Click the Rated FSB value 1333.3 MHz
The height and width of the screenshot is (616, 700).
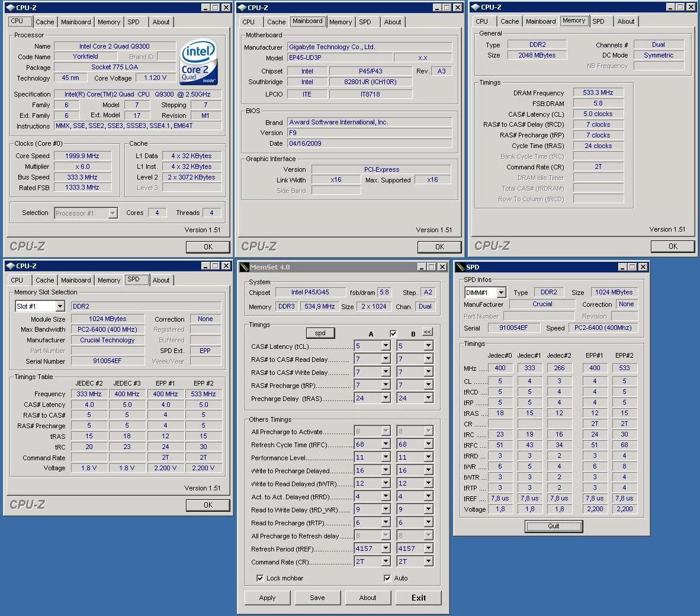click(82, 188)
